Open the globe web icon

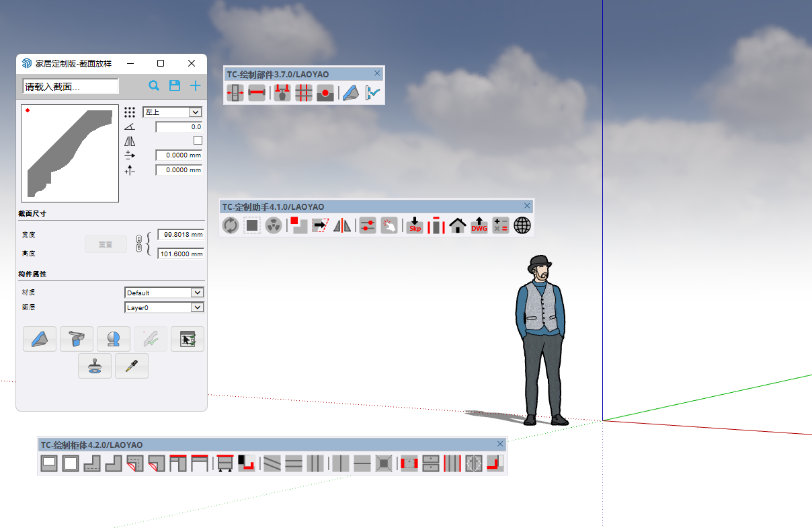click(x=522, y=225)
